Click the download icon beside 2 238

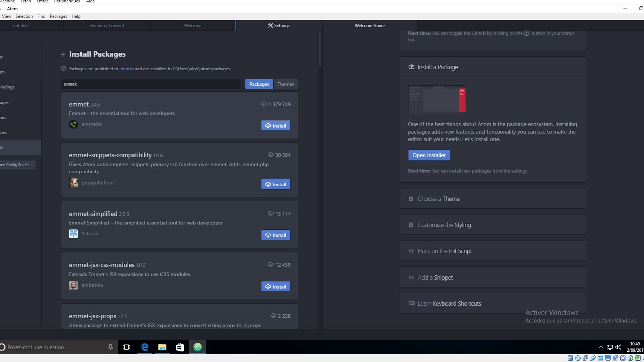click(273, 316)
